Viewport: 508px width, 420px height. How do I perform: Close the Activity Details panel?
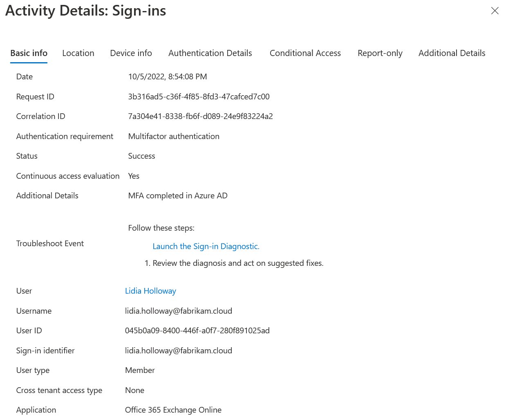pyautogui.click(x=495, y=11)
